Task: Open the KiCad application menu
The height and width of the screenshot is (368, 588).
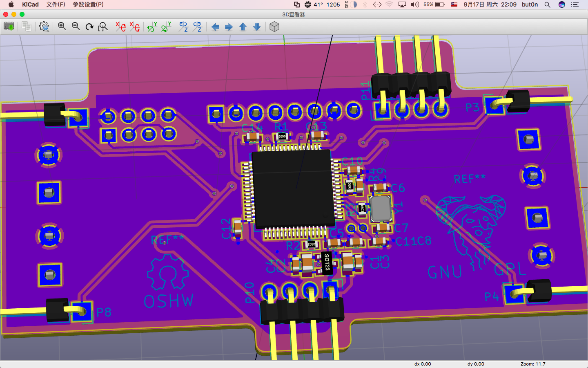Action: [x=30, y=4]
